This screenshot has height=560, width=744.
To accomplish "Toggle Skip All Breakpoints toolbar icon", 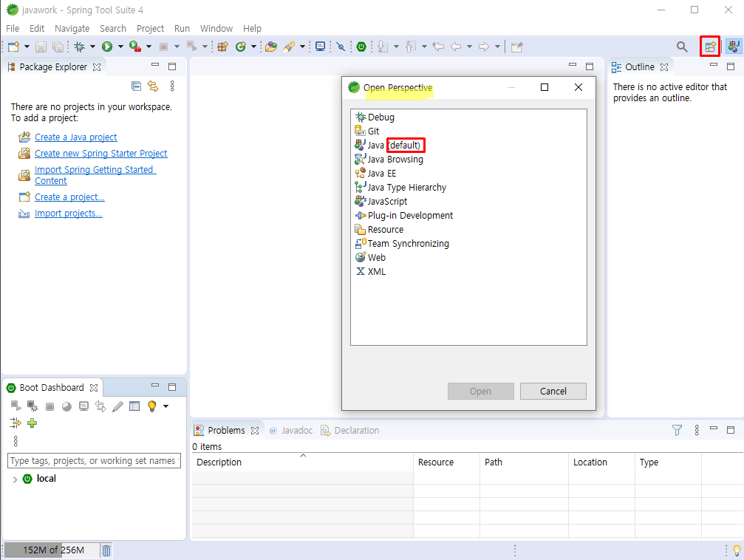I will pyautogui.click(x=341, y=47).
